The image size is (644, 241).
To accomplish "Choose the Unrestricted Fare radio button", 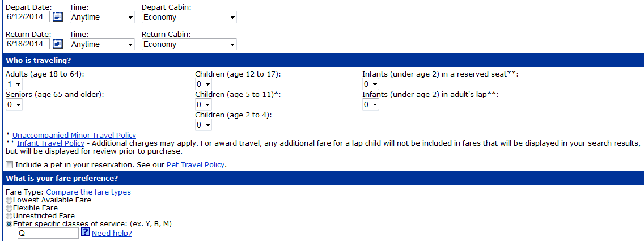I will point(9,216).
